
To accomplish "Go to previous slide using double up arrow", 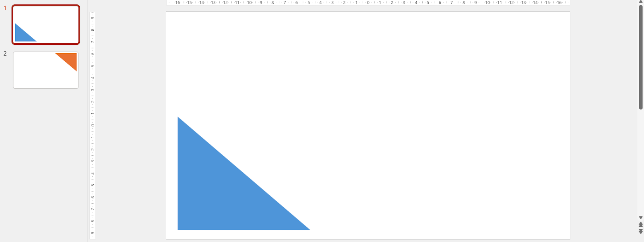I will point(641,224).
